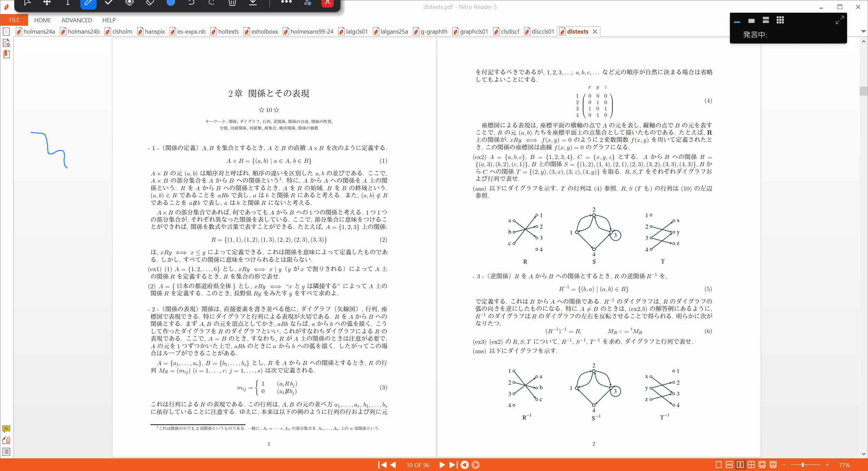Switch to the holmexans99-24 document tab
Screen dimensions: 868x471
pyautogui.click(x=308, y=32)
